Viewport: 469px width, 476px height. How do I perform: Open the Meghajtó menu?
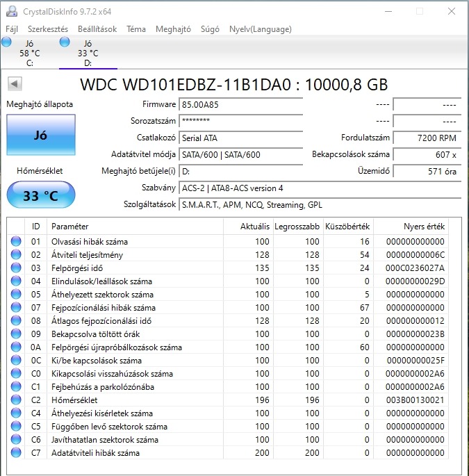(173, 29)
